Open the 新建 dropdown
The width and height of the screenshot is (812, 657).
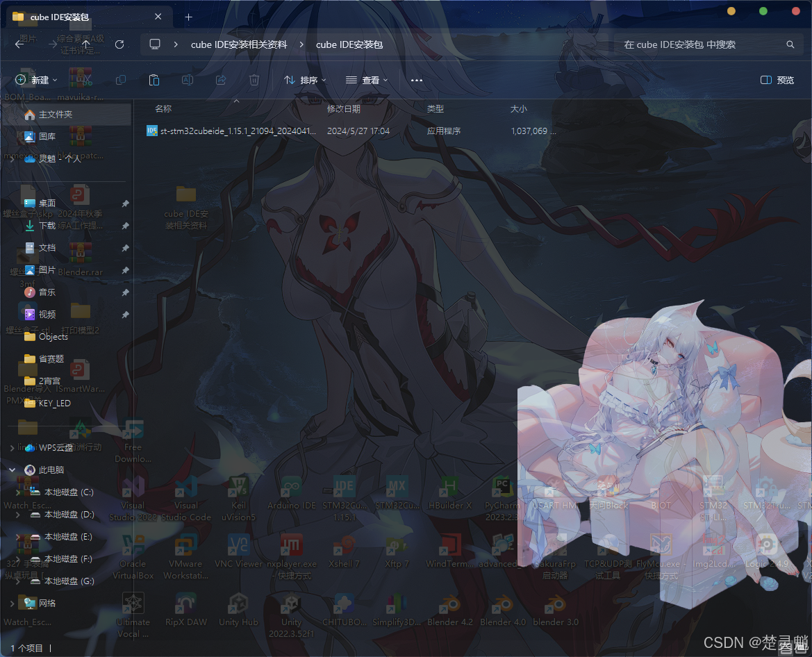tap(35, 80)
